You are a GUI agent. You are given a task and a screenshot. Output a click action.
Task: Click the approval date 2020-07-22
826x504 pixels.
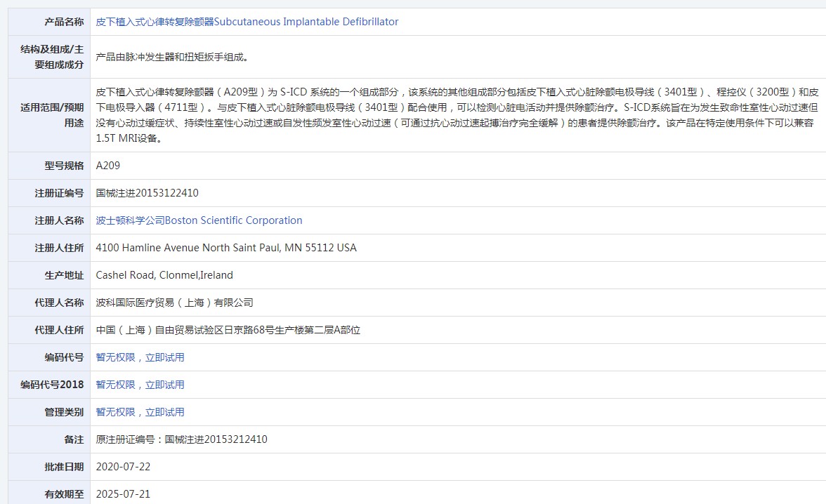123,467
